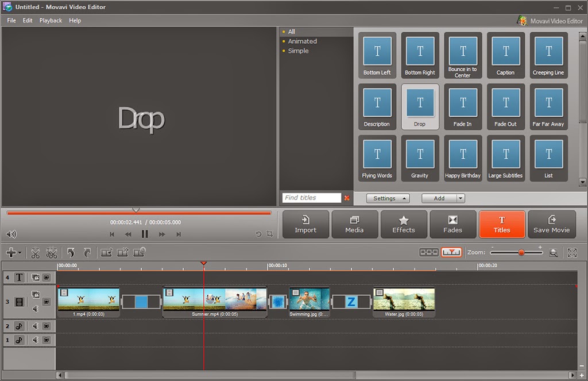Select the Split clip scissors icon
Image resolution: width=588 pixels, height=381 pixels.
(x=35, y=253)
